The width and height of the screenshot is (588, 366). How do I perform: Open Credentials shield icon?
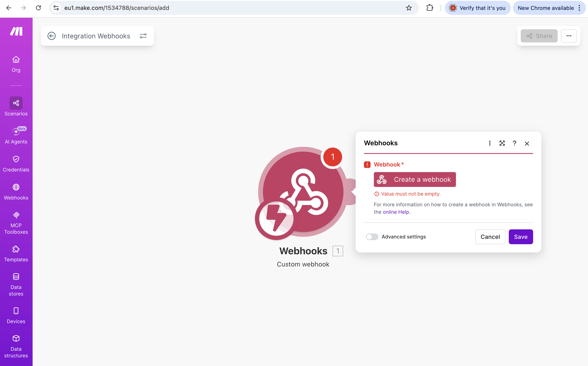coord(16,159)
